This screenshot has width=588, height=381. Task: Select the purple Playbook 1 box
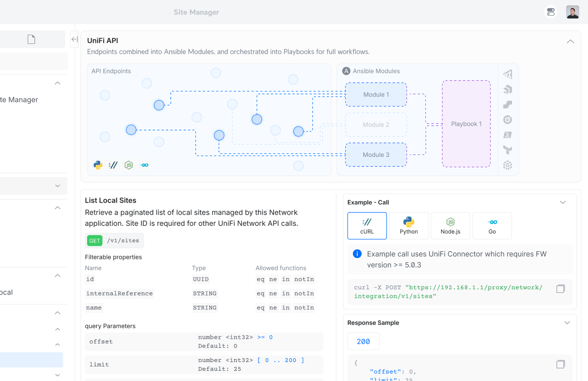click(x=466, y=124)
